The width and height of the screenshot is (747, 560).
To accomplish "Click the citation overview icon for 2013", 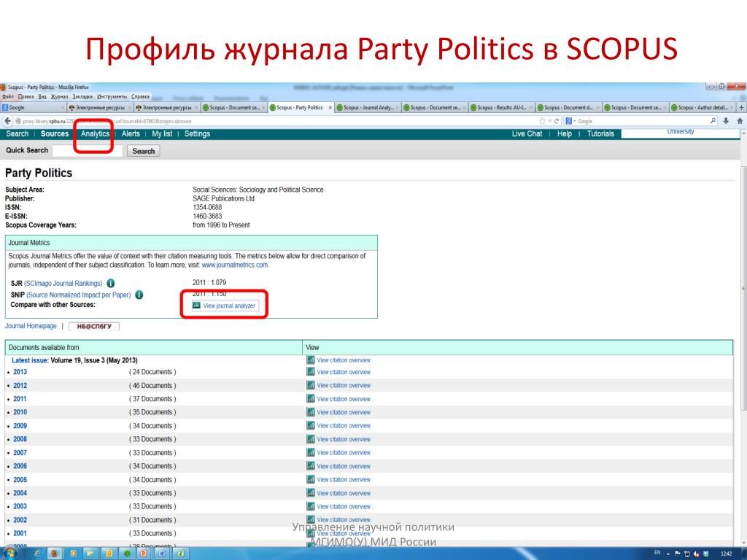I will point(311,372).
